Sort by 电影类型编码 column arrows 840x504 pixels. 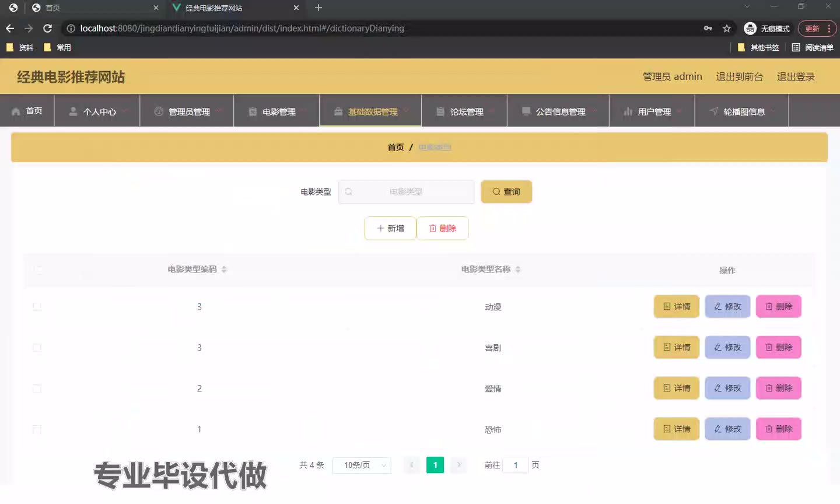[x=224, y=269]
